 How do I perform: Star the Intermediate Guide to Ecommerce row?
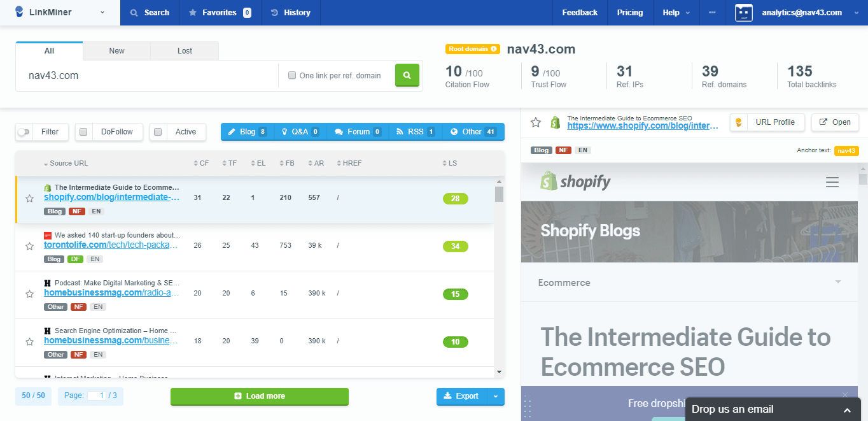(29, 199)
